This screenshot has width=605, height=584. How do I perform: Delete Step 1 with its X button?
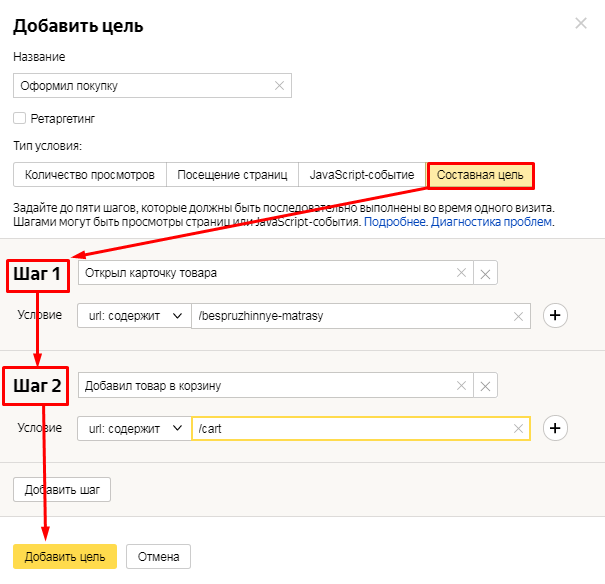coord(484,273)
